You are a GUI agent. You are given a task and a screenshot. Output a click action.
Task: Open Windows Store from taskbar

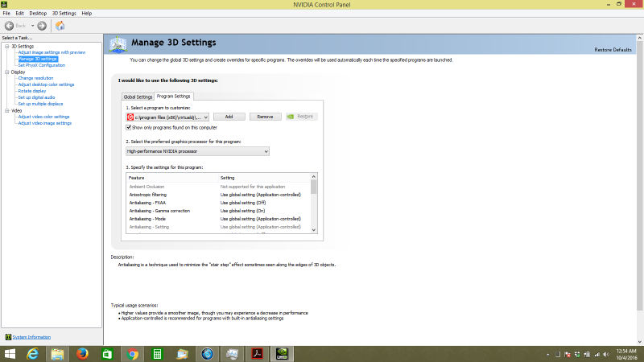pyautogui.click(x=107, y=354)
